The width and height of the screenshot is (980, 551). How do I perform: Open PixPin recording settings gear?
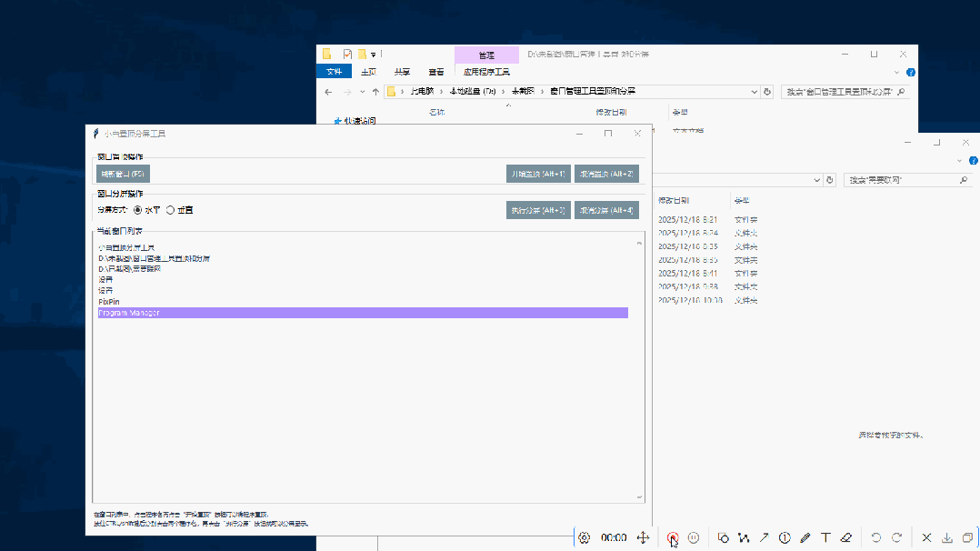pyautogui.click(x=584, y=538)
